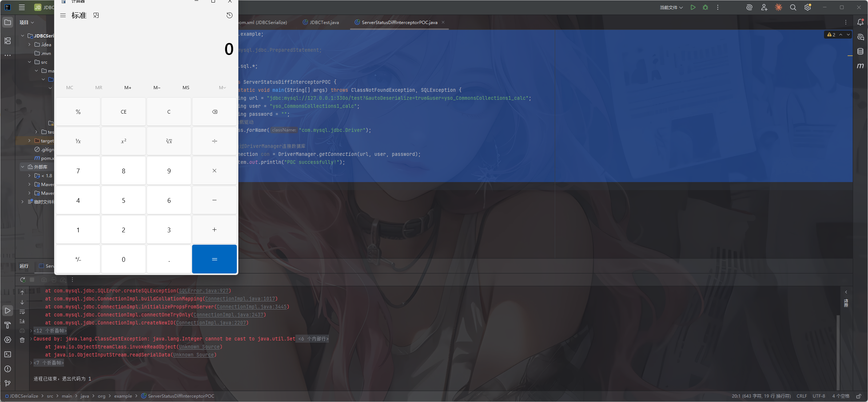Open the ConnectionImpl.java:2437 stack trace link
868x402 pixels.
tap(228, 315)
